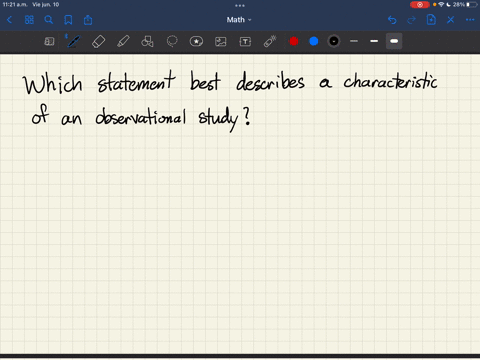Add a new page

click(x=431, y=20)
